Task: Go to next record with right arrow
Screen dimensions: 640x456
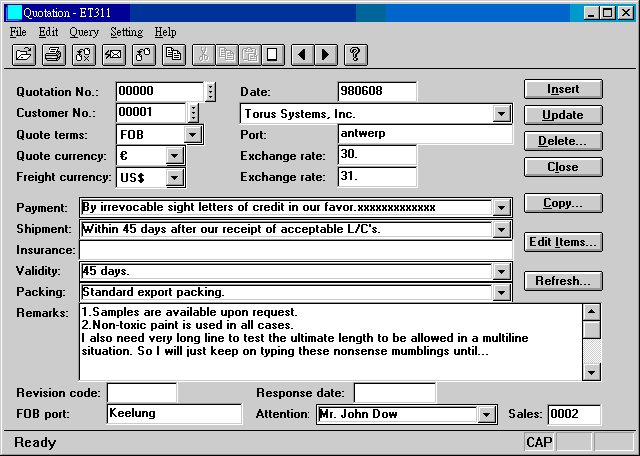Action: click(325, 54)
